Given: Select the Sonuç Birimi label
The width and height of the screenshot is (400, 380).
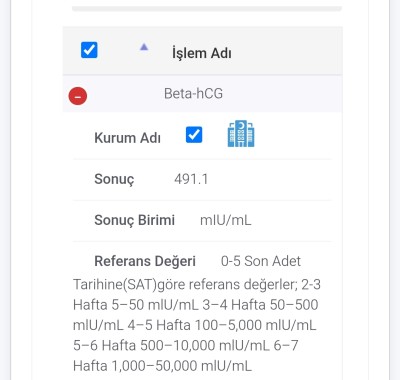Looking at the screenshot, I should tap(134, 220).
